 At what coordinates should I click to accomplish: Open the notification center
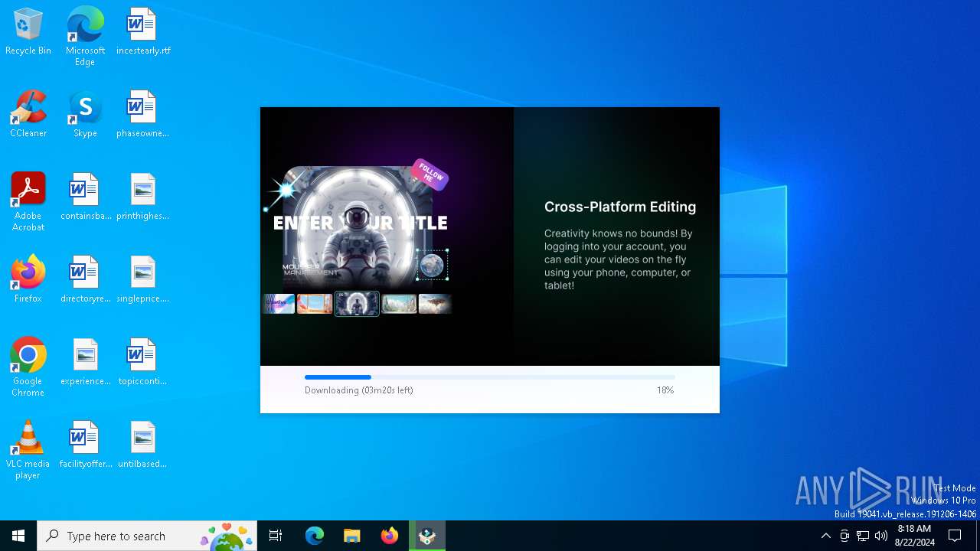(955, 536)
